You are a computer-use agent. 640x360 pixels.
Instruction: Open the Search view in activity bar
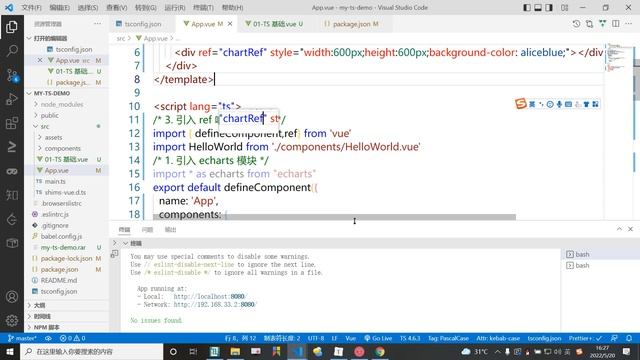pos(11,51)
